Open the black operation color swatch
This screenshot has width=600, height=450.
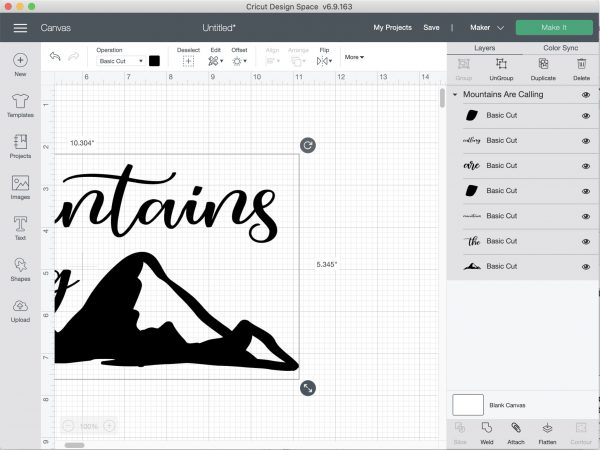(x=154, y=61)
